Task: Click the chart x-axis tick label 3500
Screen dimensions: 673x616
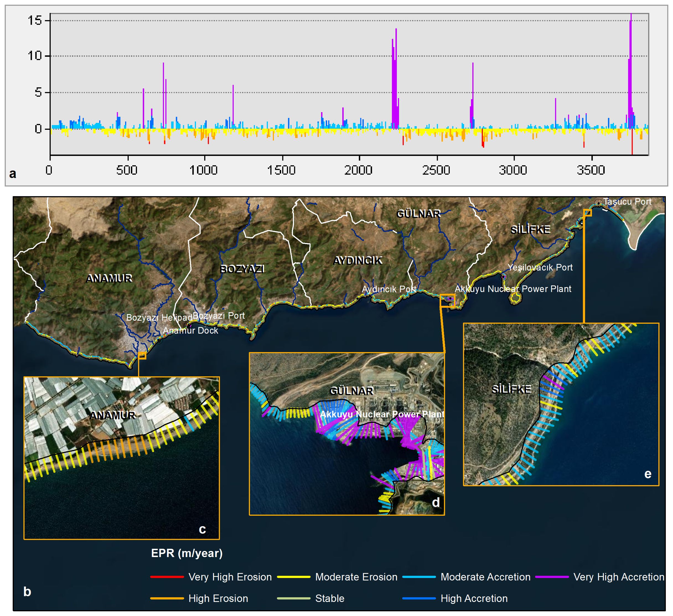Action: click(x=591, y=170)
